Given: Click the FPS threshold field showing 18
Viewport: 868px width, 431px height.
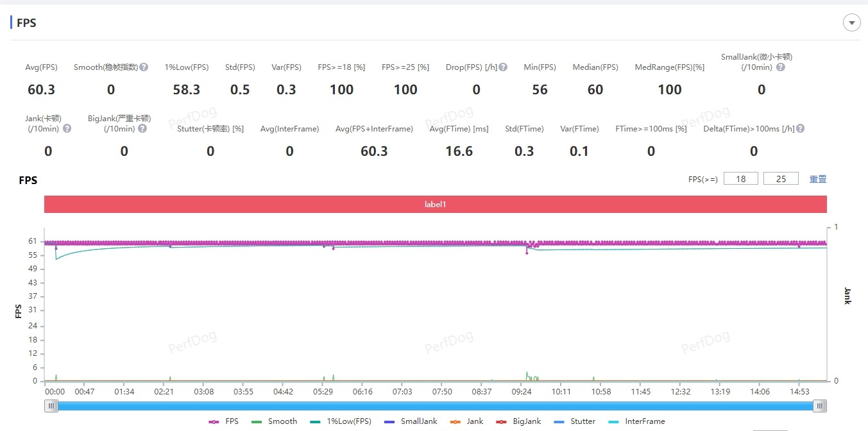Looking at the screenshot, I should (x=740, y=179).
